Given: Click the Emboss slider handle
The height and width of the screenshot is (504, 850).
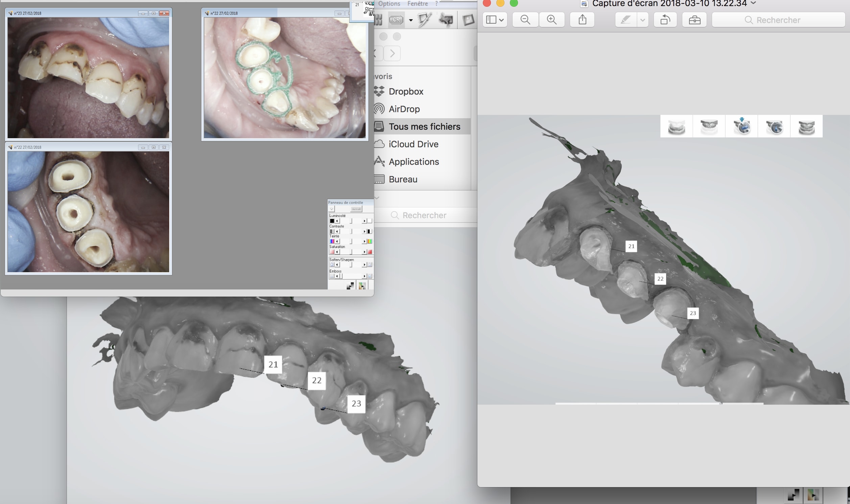Looking at the screenshot, I should pos(341,276).
